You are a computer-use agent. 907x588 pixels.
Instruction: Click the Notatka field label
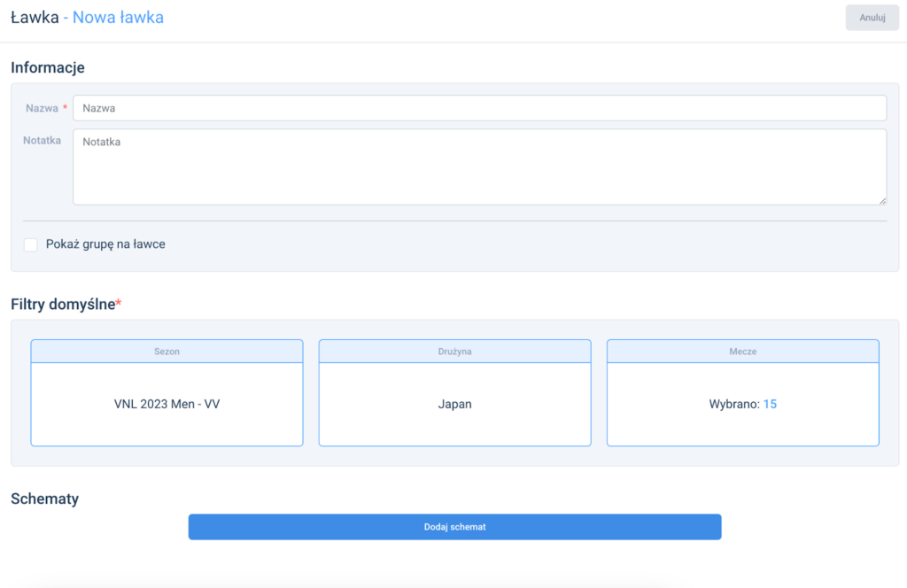coord(42,140)
